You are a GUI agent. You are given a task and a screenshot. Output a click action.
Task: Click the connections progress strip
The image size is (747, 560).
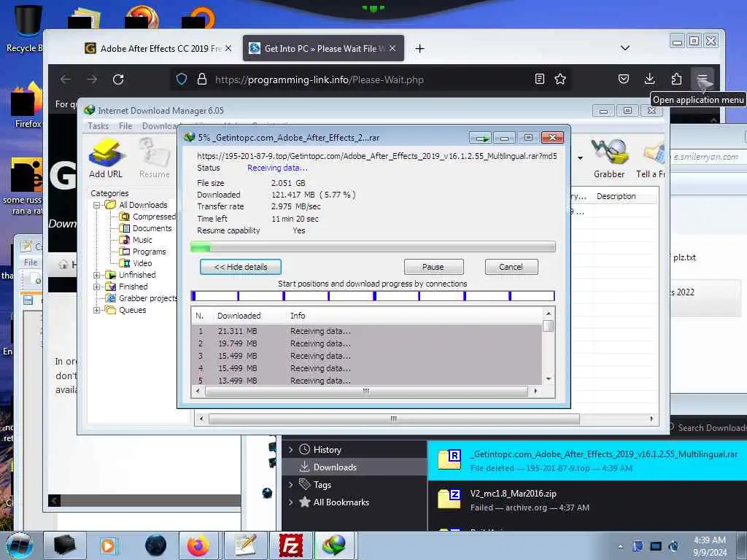pyautogui.click(x=373, y=296)
